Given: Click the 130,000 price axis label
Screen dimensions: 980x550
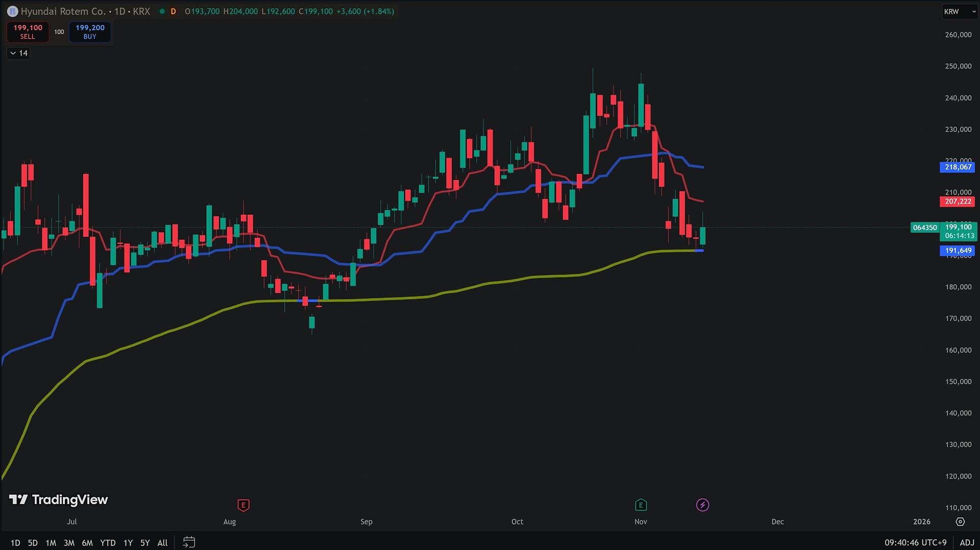Looking at the screenshot, I should [x=958, y=444].
